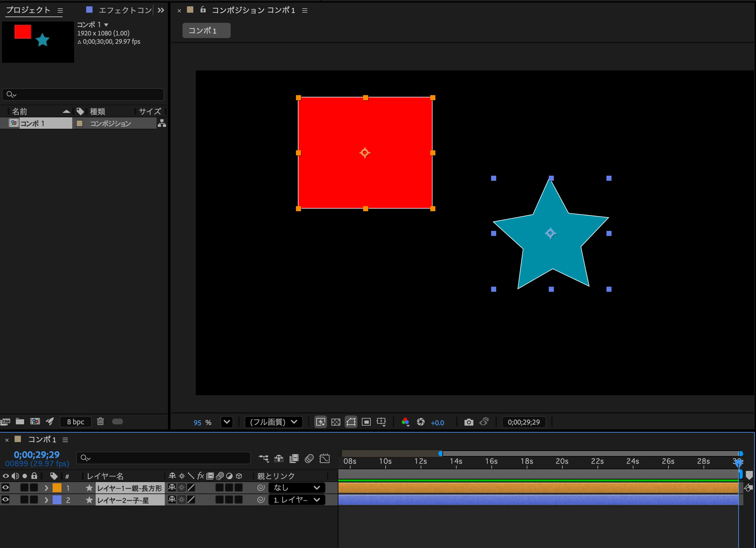Toggle mask and shape path visibility icon
This screenshot has width=756, height=548.
pos(351,422)
